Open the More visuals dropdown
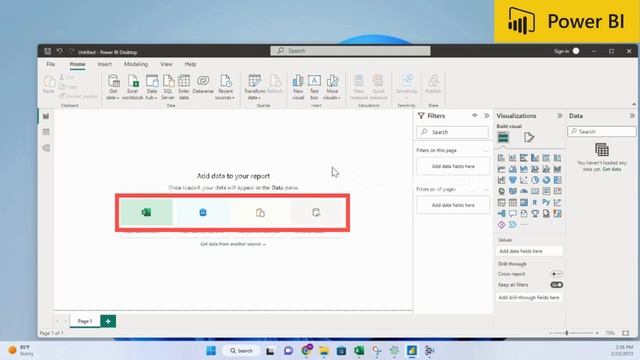 tap(331, 87)
